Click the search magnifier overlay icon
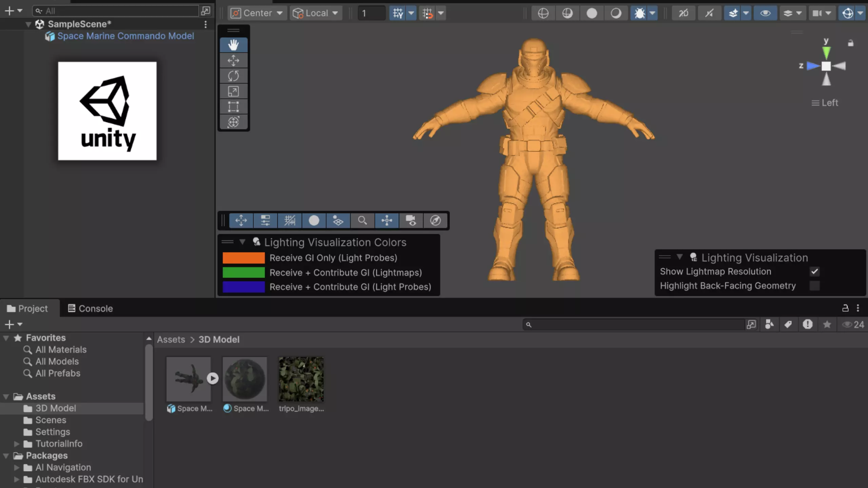 point(362,221)
